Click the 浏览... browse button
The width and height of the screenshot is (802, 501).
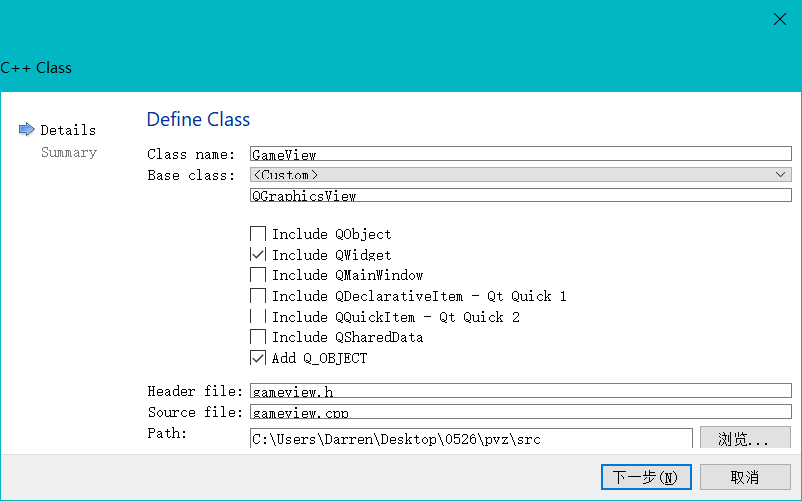[745, 439]
